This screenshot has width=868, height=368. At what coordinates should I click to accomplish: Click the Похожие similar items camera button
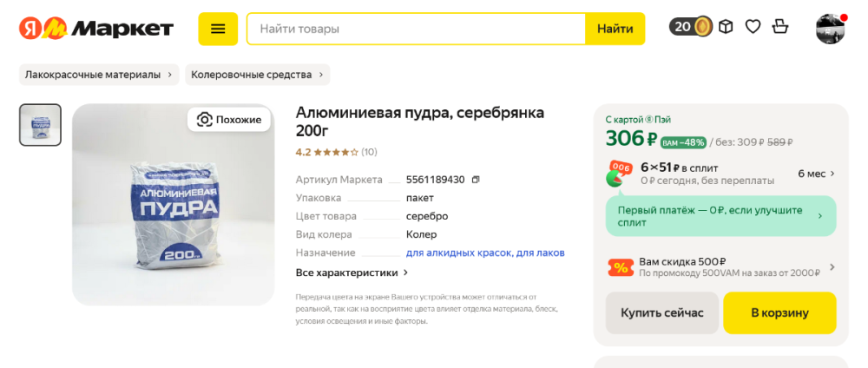tap(229, 120)
